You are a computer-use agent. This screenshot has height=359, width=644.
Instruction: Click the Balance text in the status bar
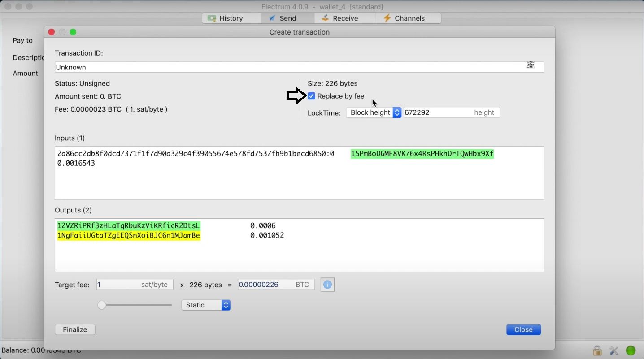pyautogui.click(x=41, y=350)
